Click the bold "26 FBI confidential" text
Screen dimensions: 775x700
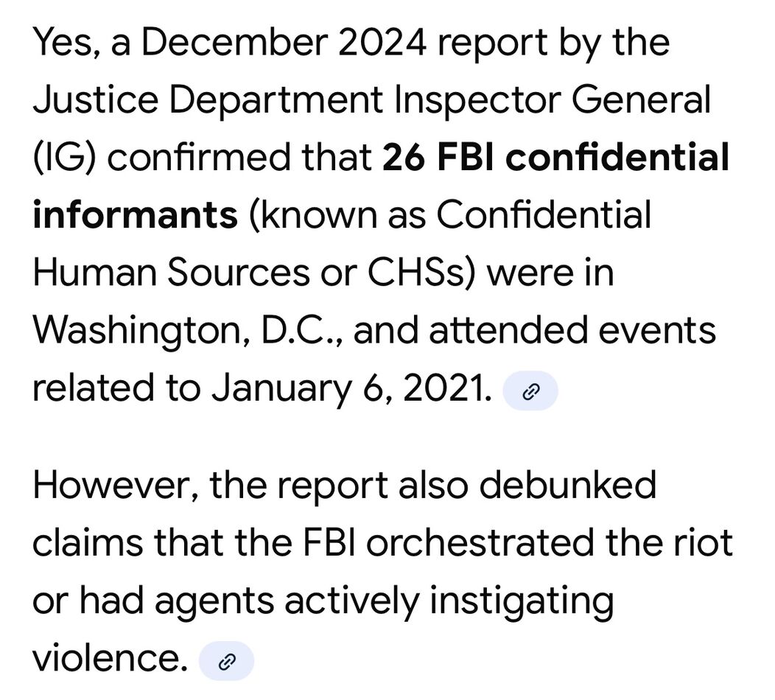[556, 158]
